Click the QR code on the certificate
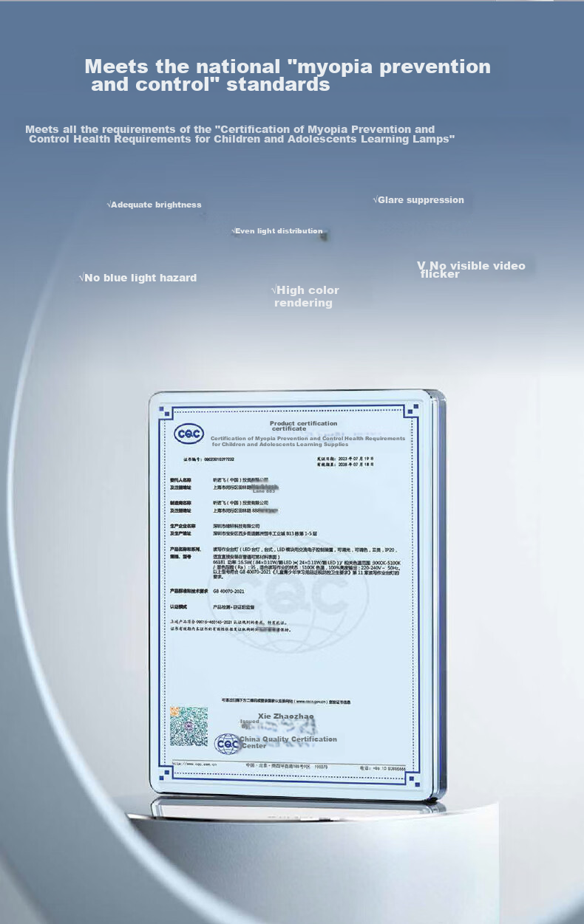Image resolution: width=584 pixels, height=924 pixels. tap(189, 725)
